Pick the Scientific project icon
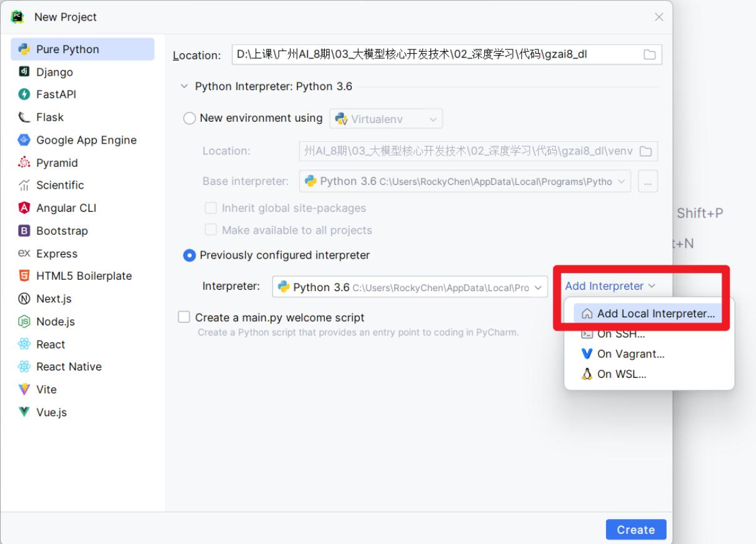The height and width of the screenshot is (544, 756). 24,185
